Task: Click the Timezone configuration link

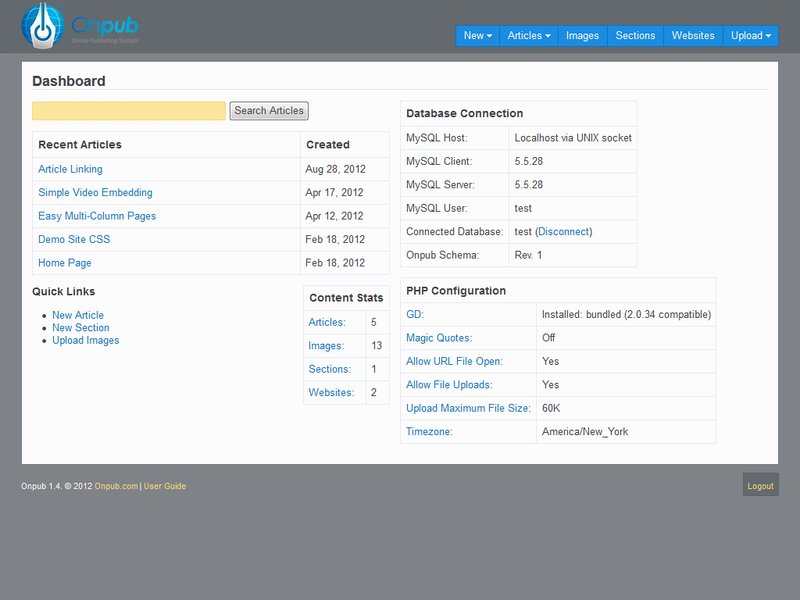Action: [429, 432]
